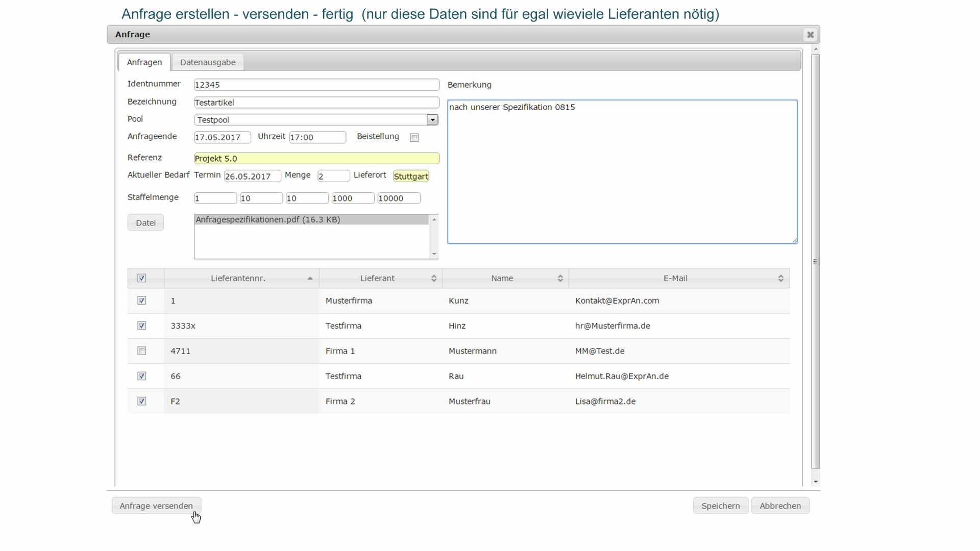Viewport: 980px width, 551px height.
Task: Click the Datei button
Action: (145, 222)
